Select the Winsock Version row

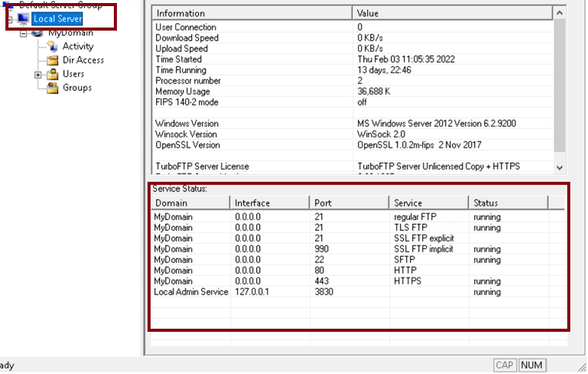tap(352, 135)
